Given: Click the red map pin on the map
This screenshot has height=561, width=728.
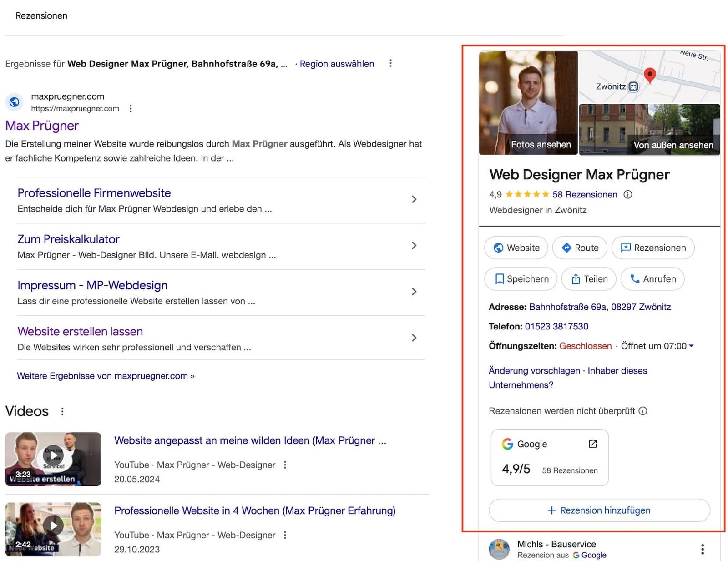Looking at the screenshot, I should (650, 76).
